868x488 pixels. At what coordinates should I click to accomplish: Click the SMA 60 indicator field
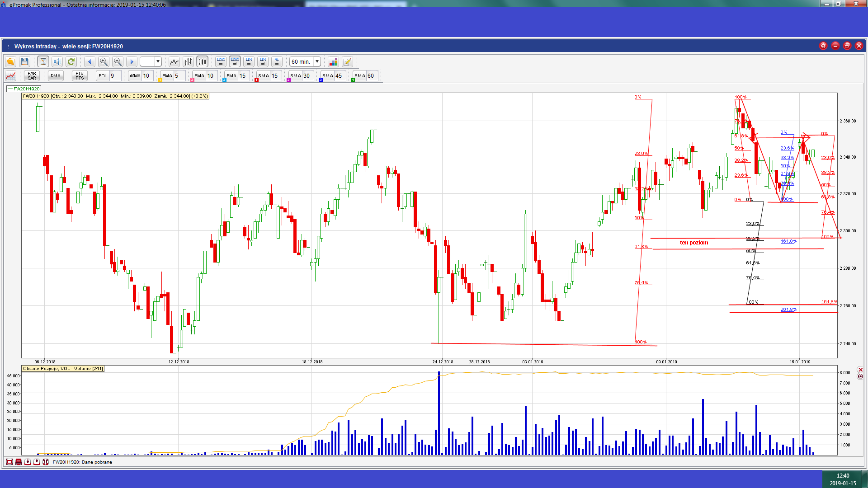(x=365, y=76)
